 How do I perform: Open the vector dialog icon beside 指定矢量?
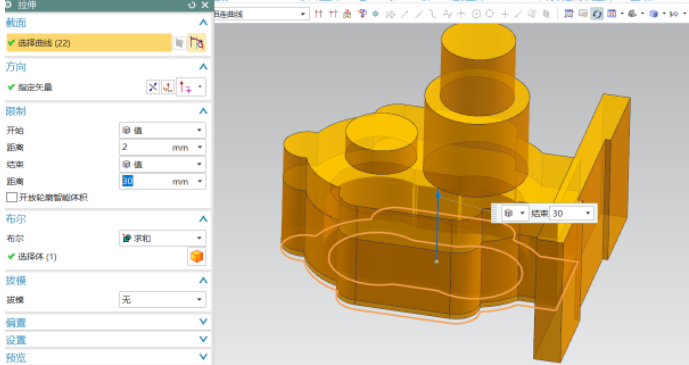167,87
